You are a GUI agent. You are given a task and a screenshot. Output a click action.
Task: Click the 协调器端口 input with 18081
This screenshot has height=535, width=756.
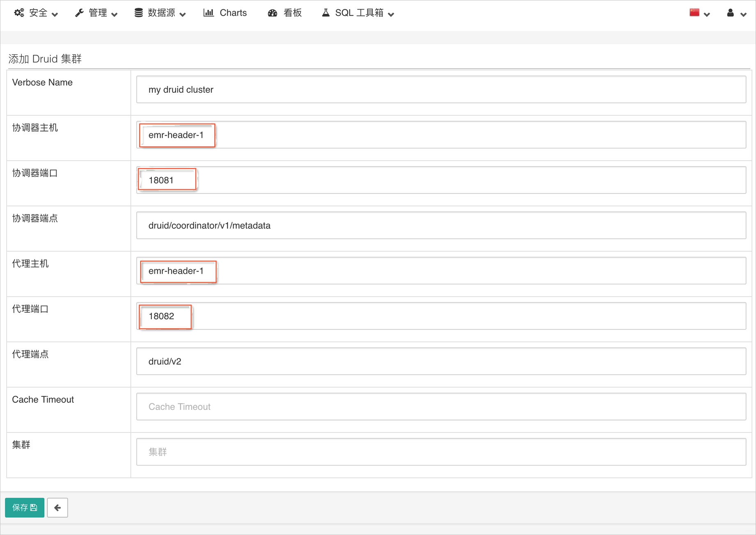click(x=441, y=180)
